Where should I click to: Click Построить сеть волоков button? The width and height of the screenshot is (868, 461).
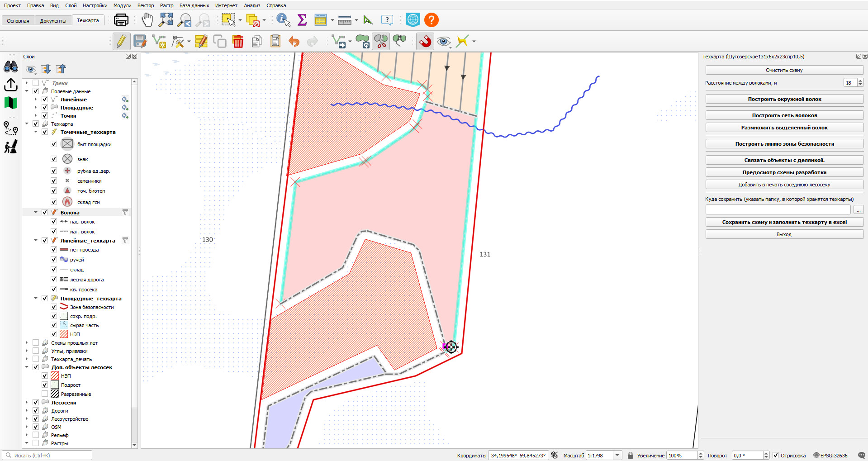click(784, 115)
